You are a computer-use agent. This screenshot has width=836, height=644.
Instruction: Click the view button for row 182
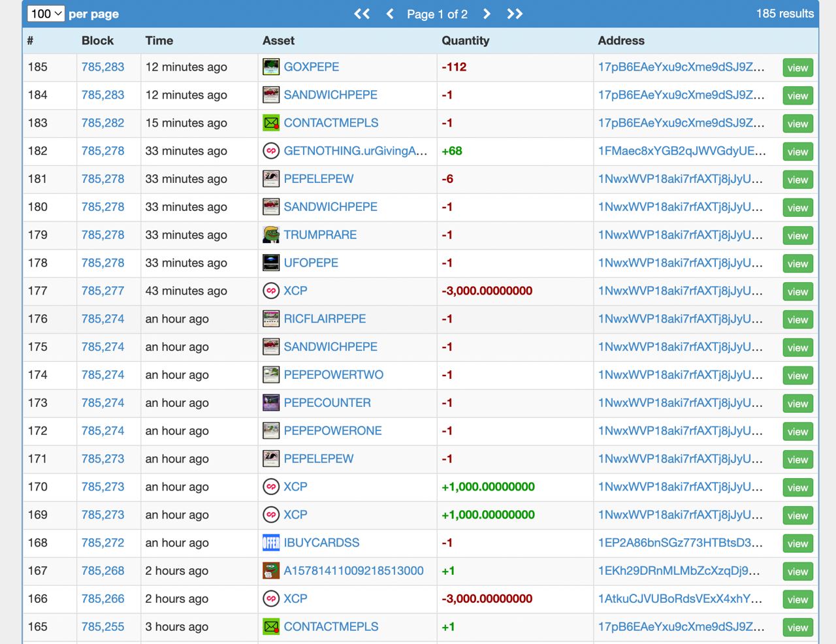(797, 152)
